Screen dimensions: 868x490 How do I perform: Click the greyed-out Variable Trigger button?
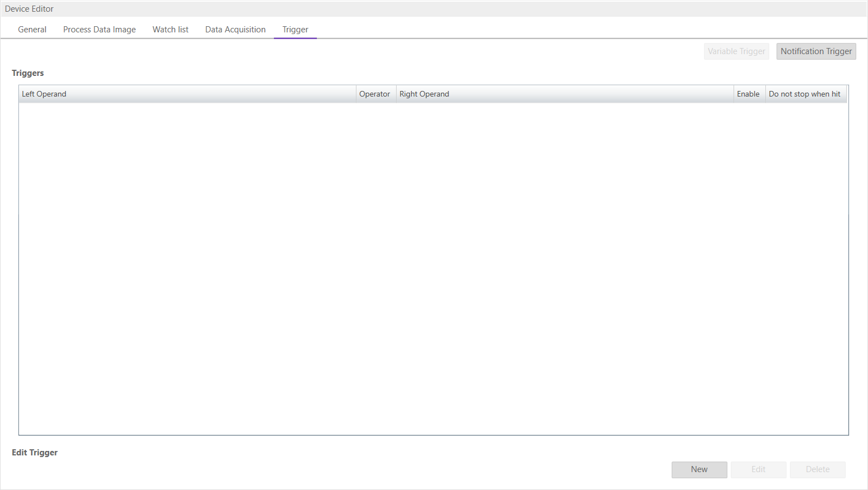tap(736, 51)
